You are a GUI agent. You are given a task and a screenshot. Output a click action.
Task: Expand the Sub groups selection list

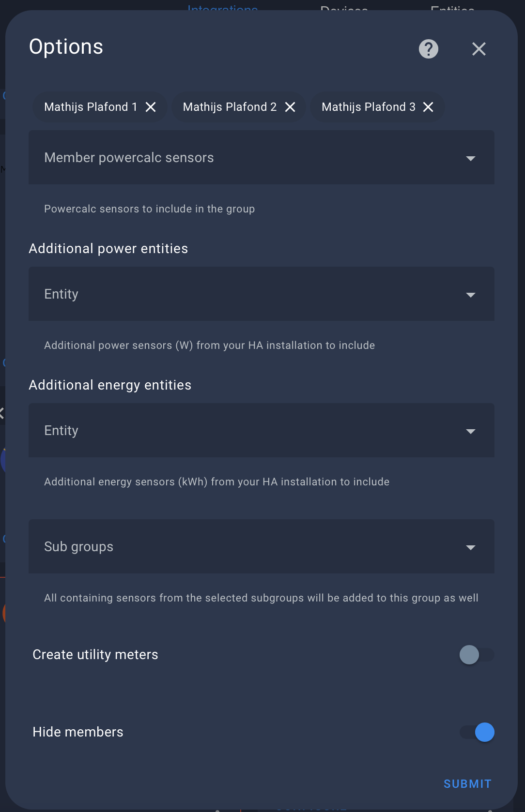tap(242, 547)
